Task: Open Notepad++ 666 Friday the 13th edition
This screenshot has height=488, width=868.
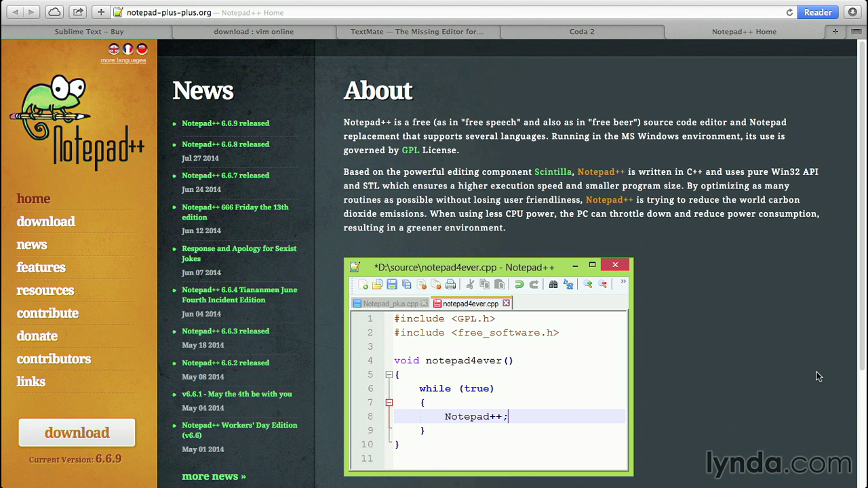Action: point(235,212)
